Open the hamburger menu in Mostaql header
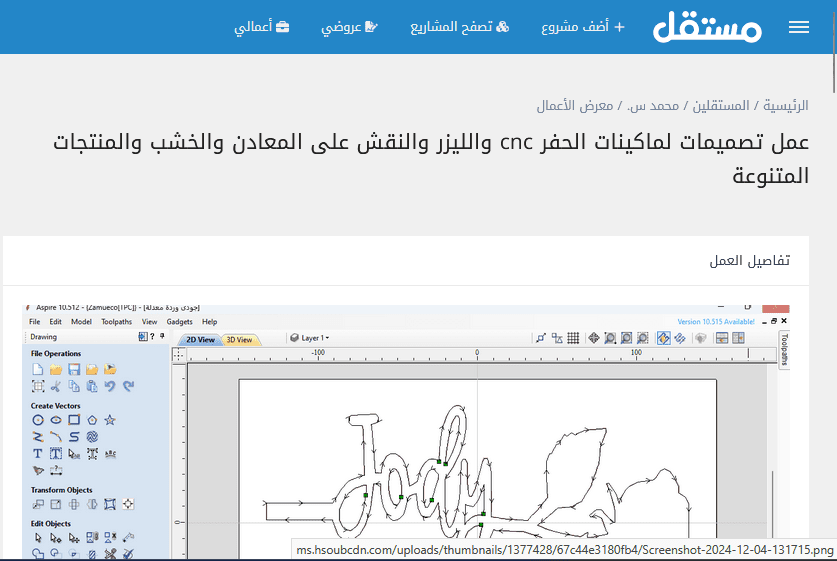The height and width of the screenshot is (561, 837). click(798, 27)
